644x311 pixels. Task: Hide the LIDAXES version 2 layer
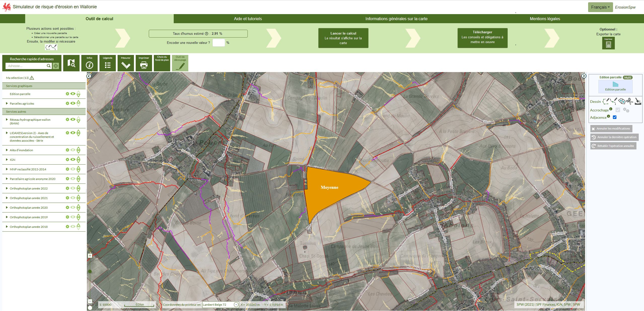pyautogui.click(x=73, y=133)
